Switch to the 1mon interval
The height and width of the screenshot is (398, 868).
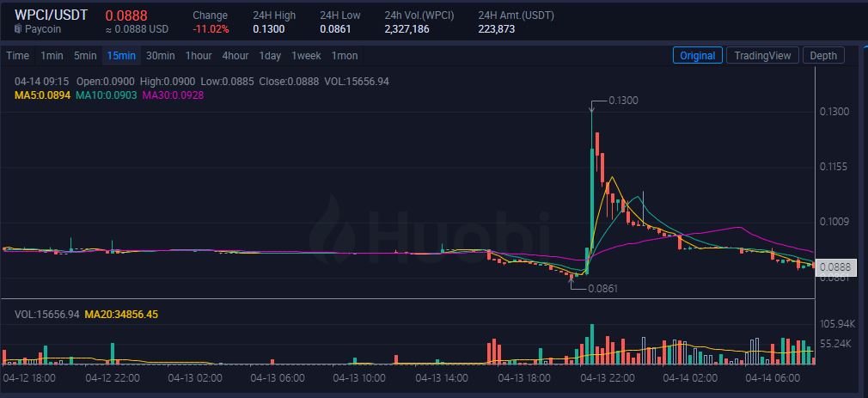point(345,55)
